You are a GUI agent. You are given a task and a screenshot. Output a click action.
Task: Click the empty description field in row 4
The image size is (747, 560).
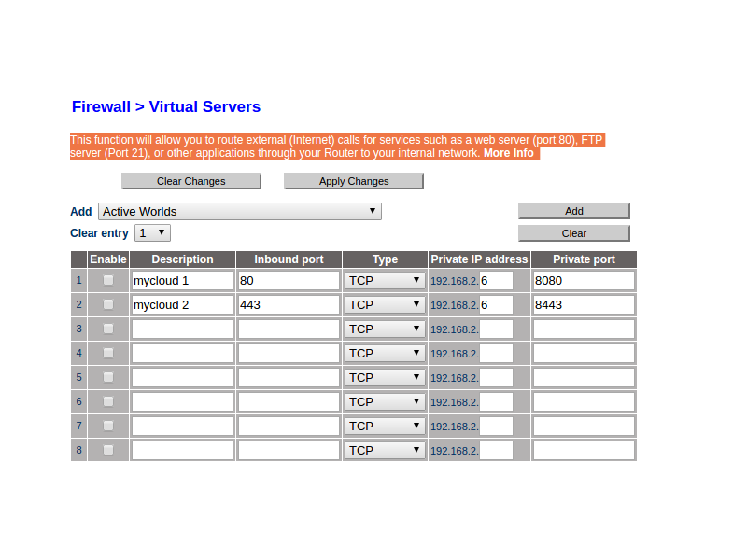(182, 354)
